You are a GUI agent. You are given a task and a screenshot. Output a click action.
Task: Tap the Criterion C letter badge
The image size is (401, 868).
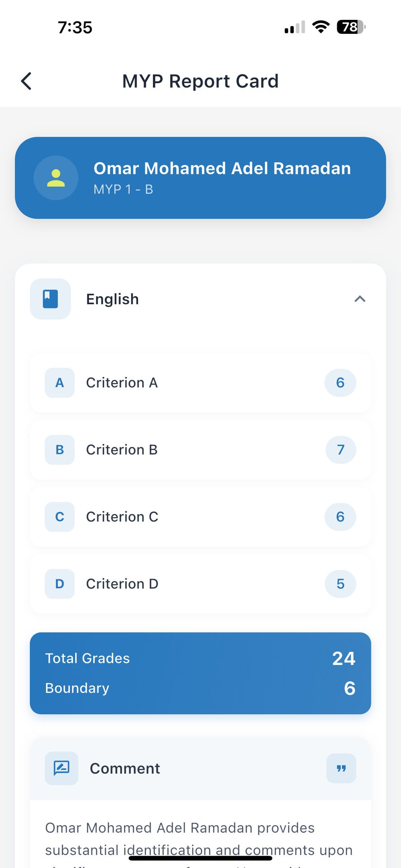(x=60, y=517)
